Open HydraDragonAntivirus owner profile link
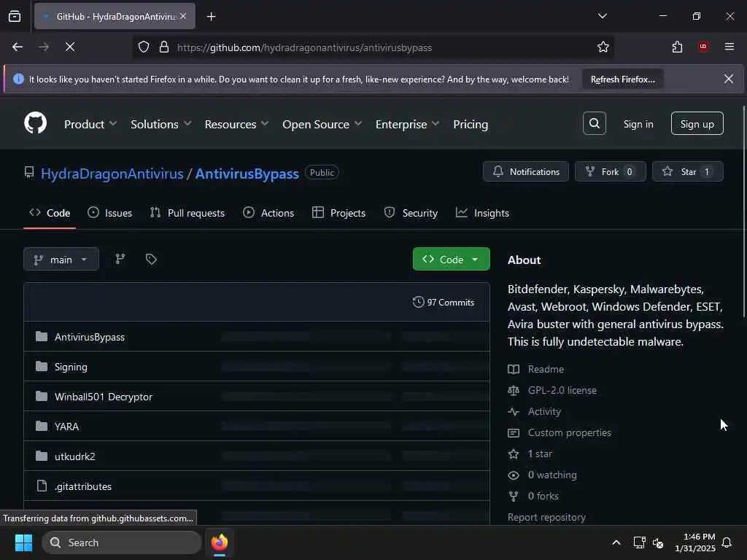Image resolution: width=747 pixels, height=560 pixels. click(112, 174)
